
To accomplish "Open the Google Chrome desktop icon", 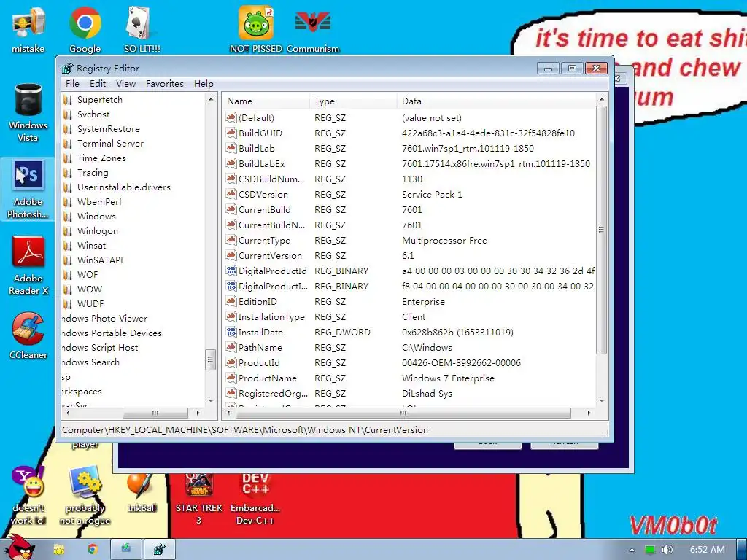I will [x=85, y=29].
